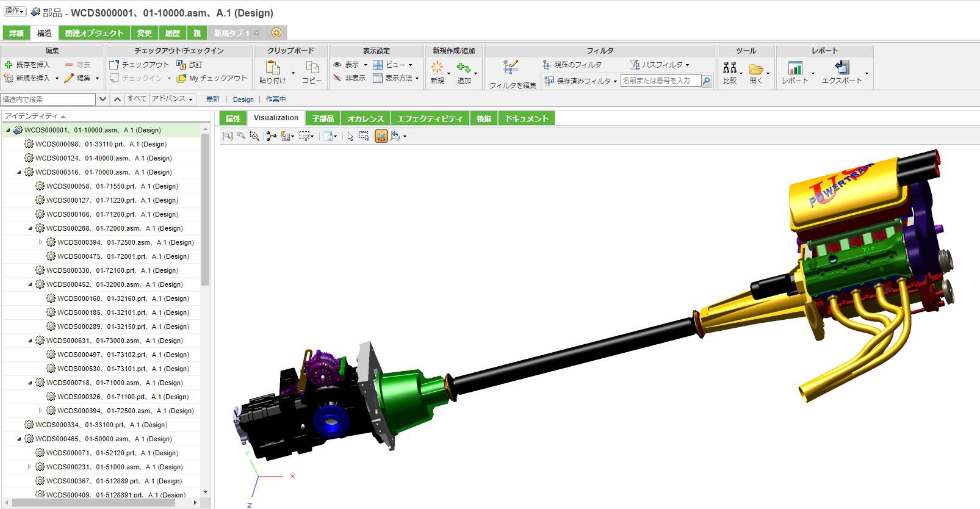
Task: Click the チェックアウト button
Action: [x=139, y=64]
